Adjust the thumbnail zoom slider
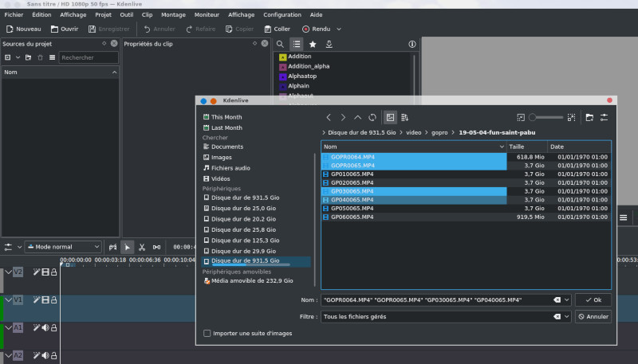638x364 pixels. coord(545,117)
